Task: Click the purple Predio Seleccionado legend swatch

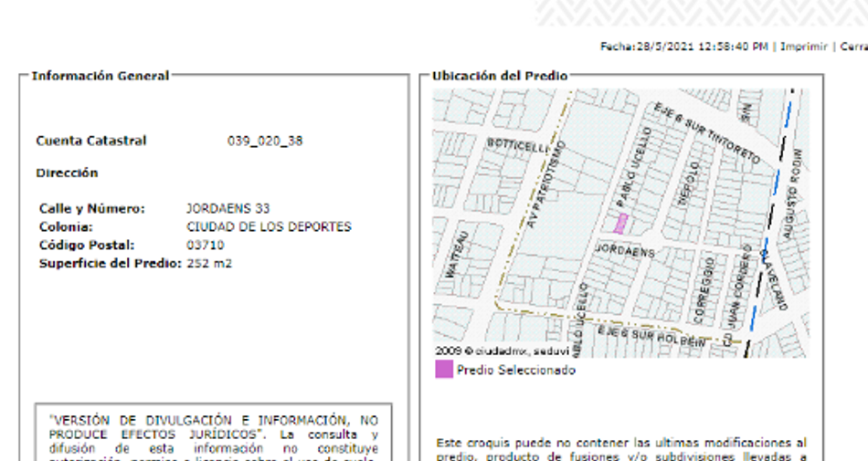Action: [444, 369]
